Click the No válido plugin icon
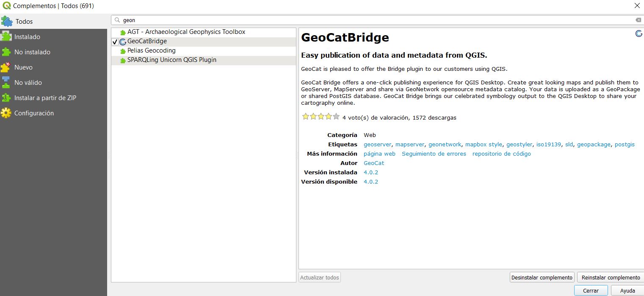644x296 pixels. 6,82
